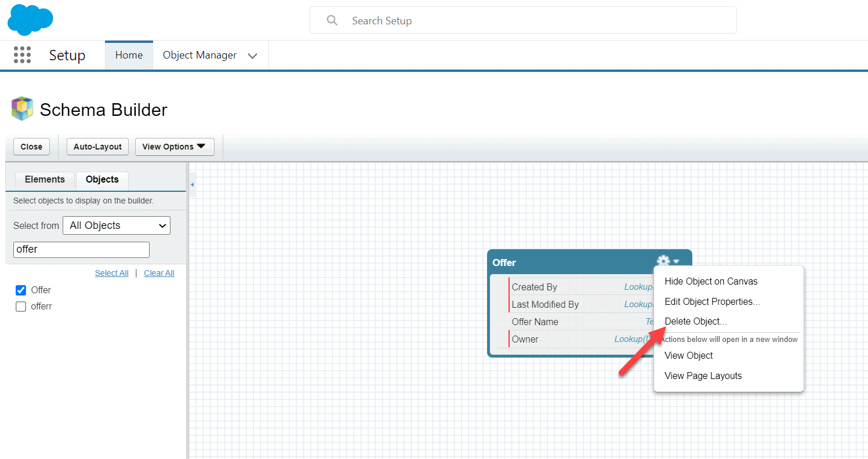Open the View Options dropdown
Screen dimensions: 868x459
click(x=174, y=147)
